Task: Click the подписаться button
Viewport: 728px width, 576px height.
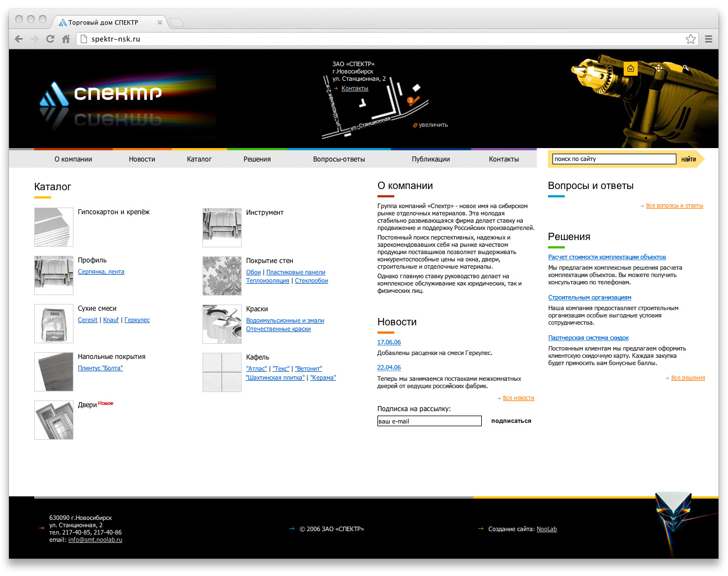Action: click(511, 421)
